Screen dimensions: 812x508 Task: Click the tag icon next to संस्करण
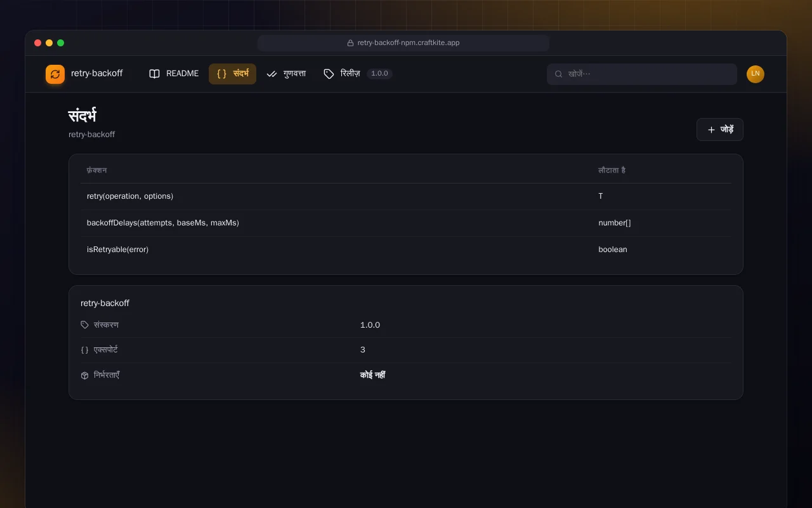(x=84, y=325)
